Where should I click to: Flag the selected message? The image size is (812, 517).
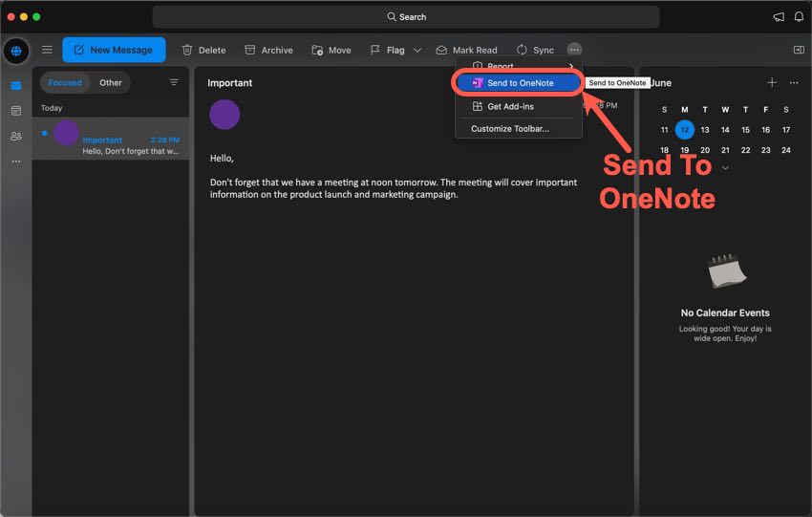pyautogui.click(x=388, y=50)
